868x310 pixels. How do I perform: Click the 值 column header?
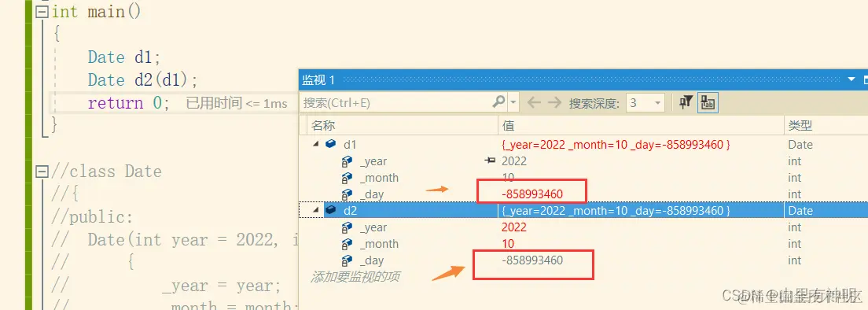pyautogui.click(x=508, y=126)
